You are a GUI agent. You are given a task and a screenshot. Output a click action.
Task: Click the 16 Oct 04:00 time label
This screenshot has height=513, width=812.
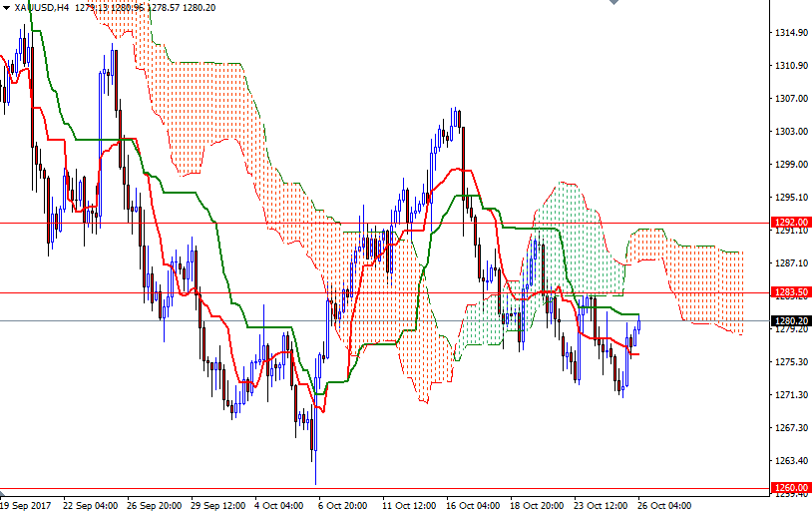(473, 506)
